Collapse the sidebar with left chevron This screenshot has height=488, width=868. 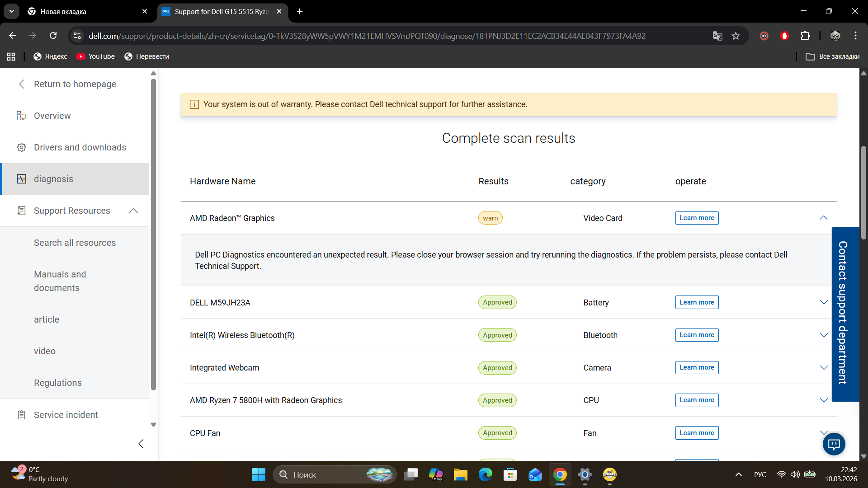[141, 444]
